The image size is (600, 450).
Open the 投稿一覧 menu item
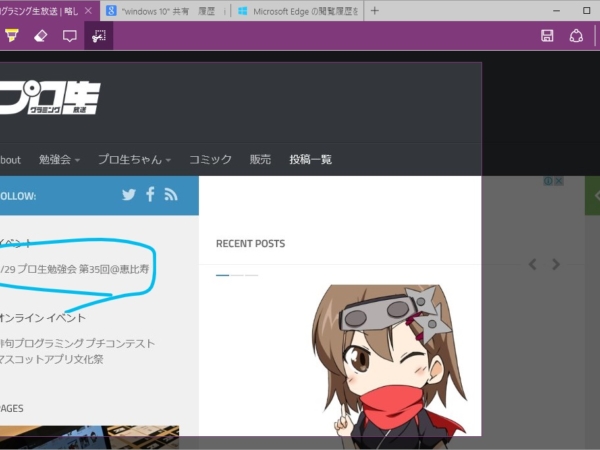(310, 159)
